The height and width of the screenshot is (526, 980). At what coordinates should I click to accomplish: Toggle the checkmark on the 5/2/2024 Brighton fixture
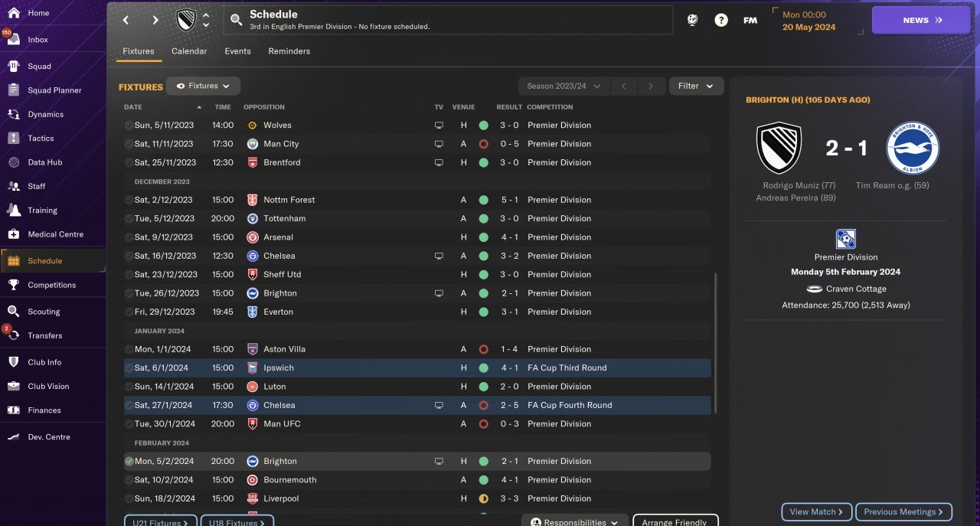(129, 462)
